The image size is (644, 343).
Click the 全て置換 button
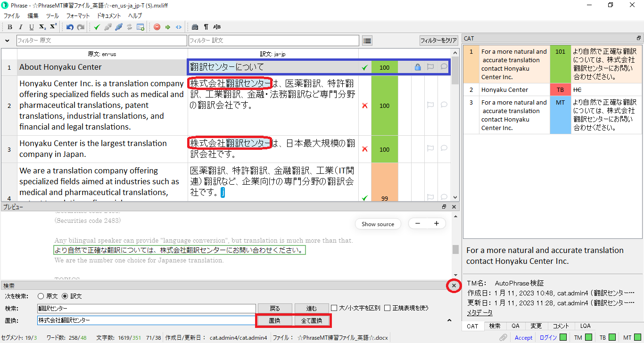coord(311,321)
